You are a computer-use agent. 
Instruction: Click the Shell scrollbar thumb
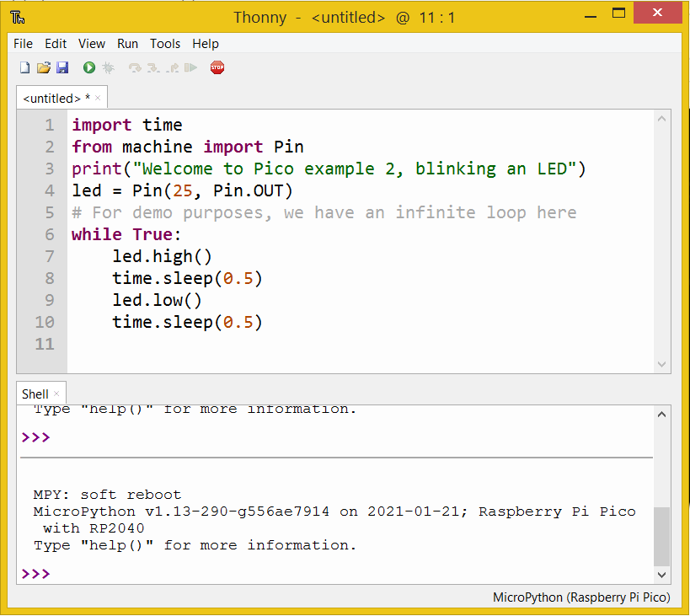(661, 536)
